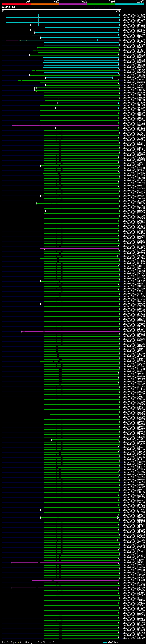The width and height of the screenshot is (146, 644).
Task: Select hit label UniRef100_B3VSA1
Action: [134, 80]
